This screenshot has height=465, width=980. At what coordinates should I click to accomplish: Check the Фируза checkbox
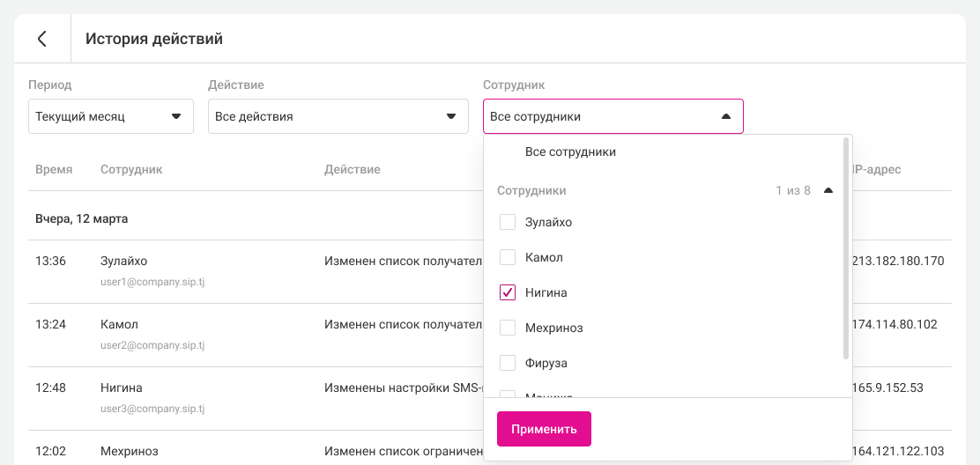tap(508, 363)
